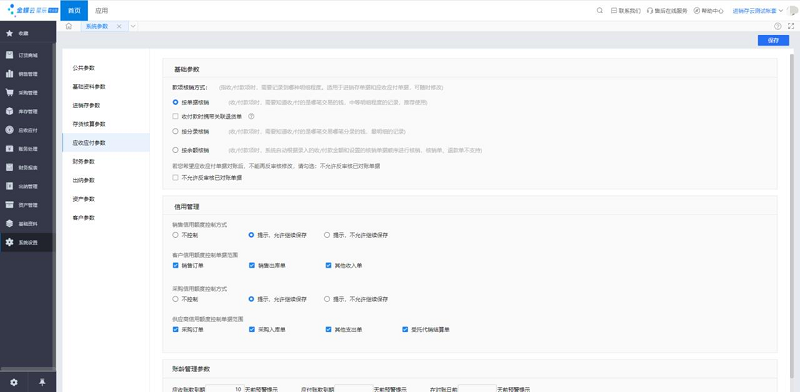This screenshot has height=392, width=800.
Task: Select 提示，不允许继续保存 for sales credit control
Action: tap(327, 235)
